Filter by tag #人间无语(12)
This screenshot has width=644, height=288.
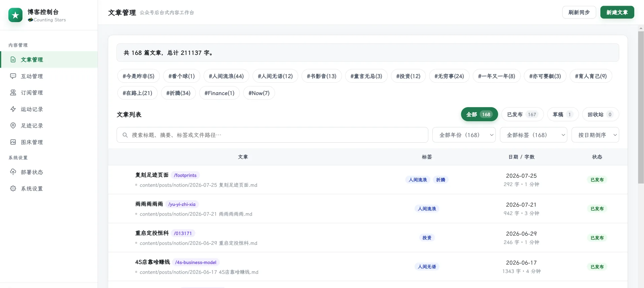(x=275, y=76)
